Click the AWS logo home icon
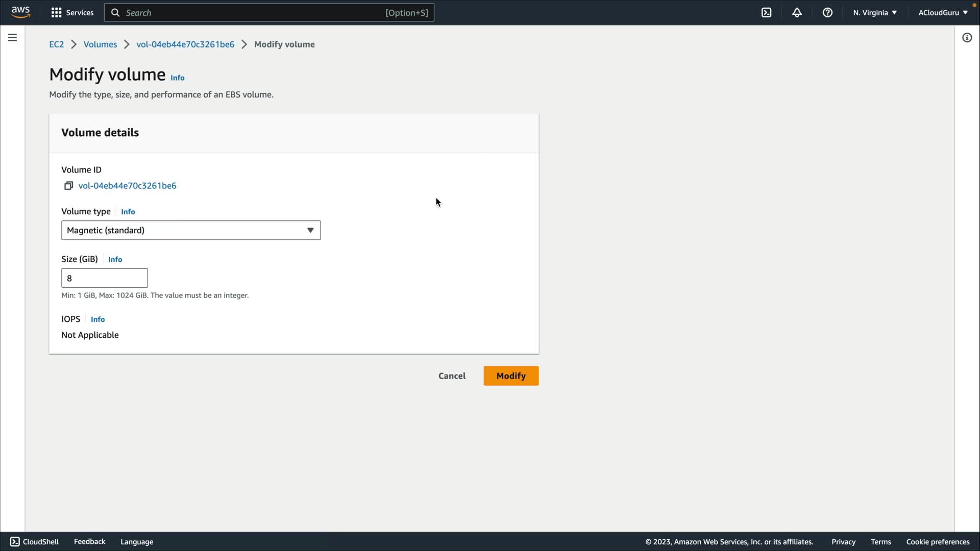 click(x=20, y=12)
